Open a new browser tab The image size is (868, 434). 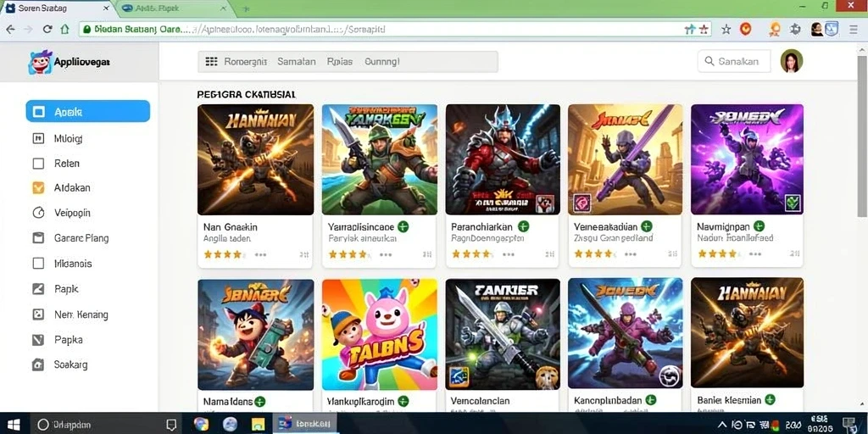(x=247, y=9)
